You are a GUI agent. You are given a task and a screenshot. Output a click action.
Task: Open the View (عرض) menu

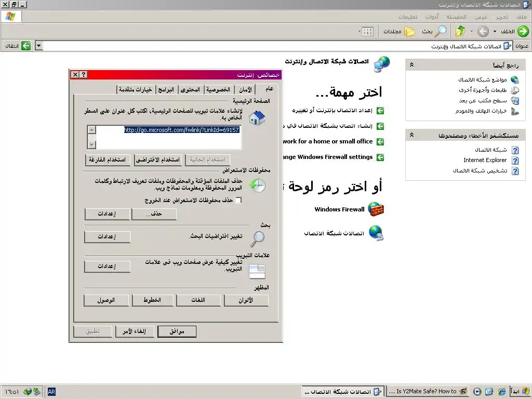point(481,17)
